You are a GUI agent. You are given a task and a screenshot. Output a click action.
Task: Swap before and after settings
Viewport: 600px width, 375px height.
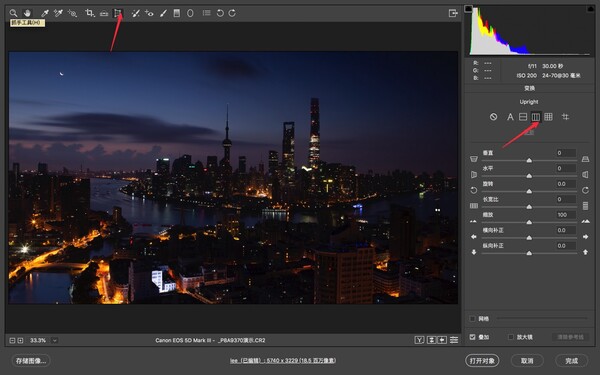[431, 340]
